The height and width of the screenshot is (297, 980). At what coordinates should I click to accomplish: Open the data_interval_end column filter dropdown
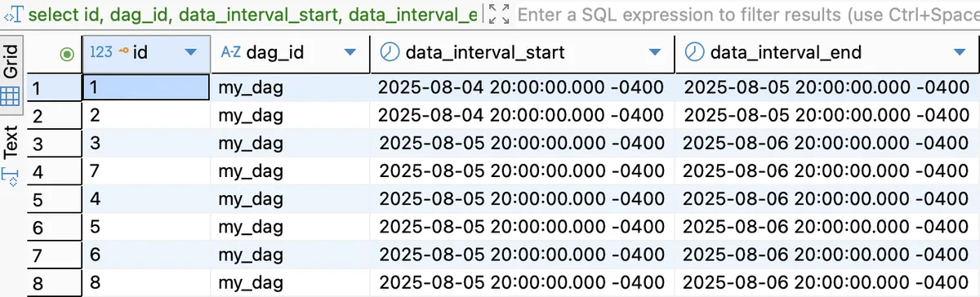(960, 53)
